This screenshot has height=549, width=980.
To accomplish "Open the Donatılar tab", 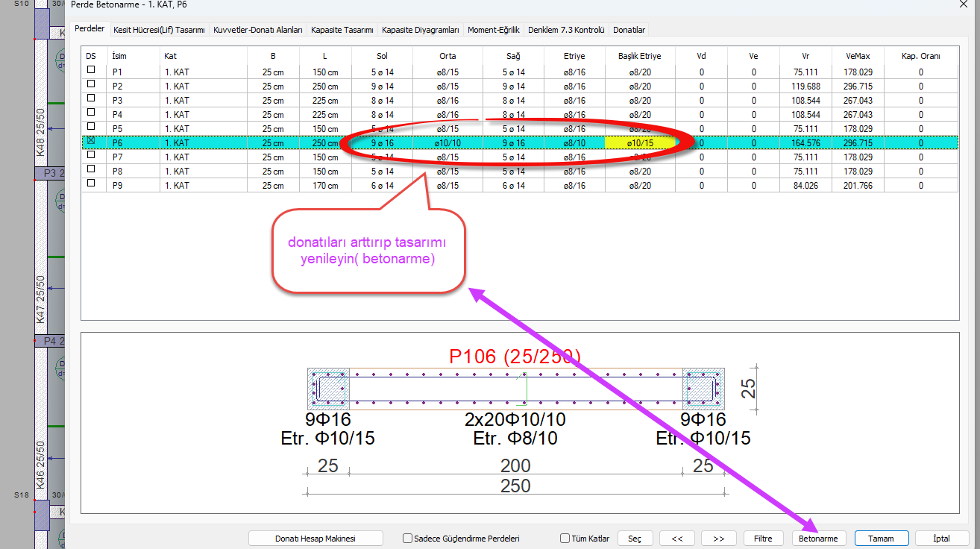I will click(x=629, y=30).
